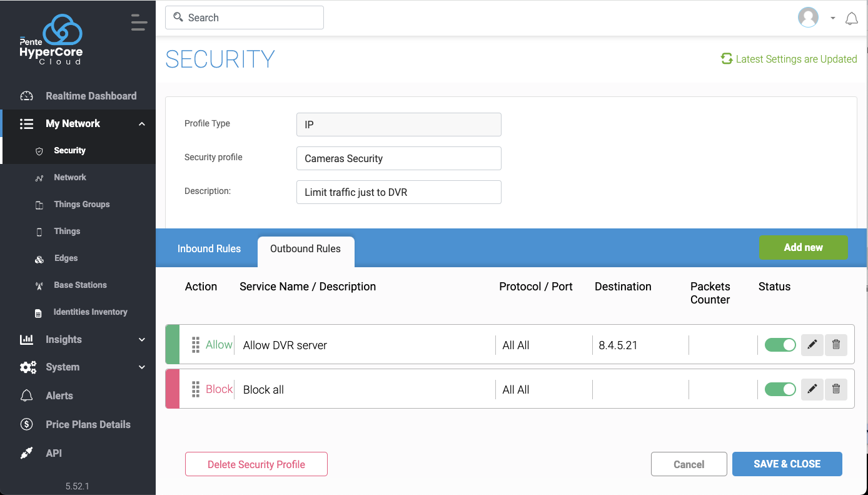The width and height of the screenshot is (868, 495).
Task: Edit the Allow DVR server rule
Action: click(x=812, y=345)
